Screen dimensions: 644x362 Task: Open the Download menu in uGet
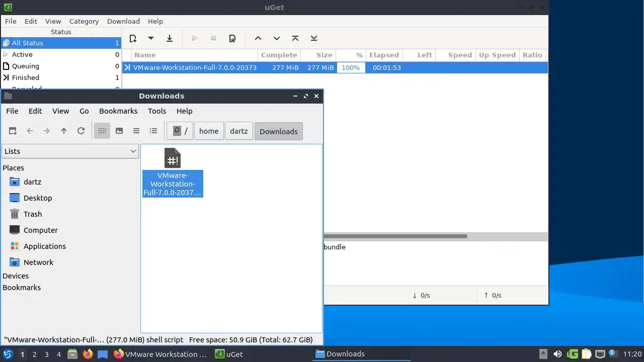tap(123, 21)
